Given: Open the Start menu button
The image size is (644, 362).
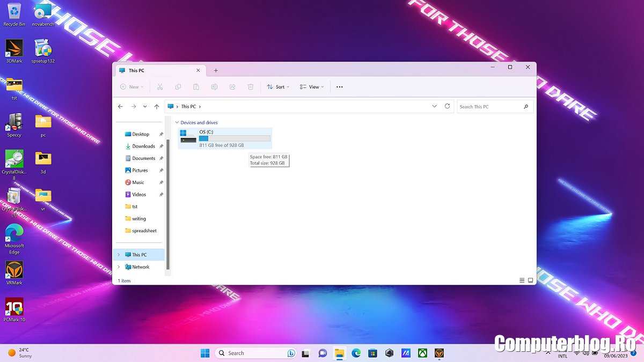Looking at the screenshot, I should [205, 353].
